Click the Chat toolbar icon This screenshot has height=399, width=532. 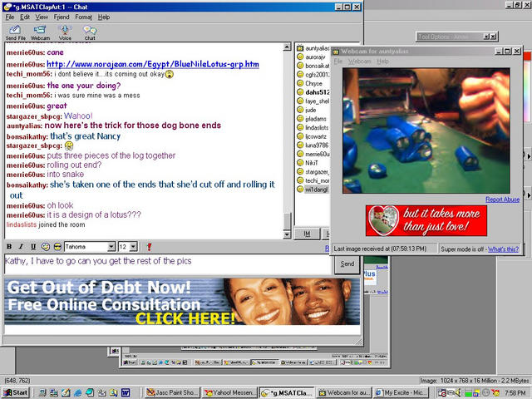(x=90, y=32)
